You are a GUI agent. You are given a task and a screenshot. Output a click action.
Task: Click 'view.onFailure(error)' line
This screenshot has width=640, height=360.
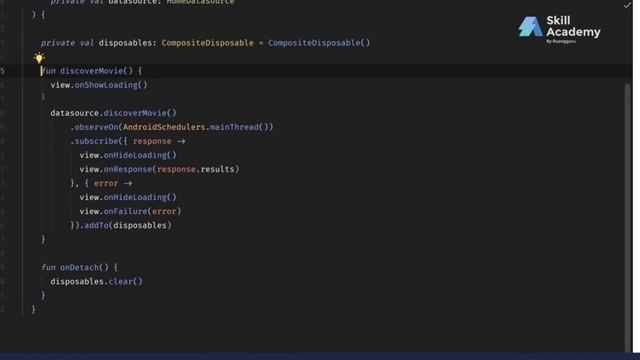130,211
